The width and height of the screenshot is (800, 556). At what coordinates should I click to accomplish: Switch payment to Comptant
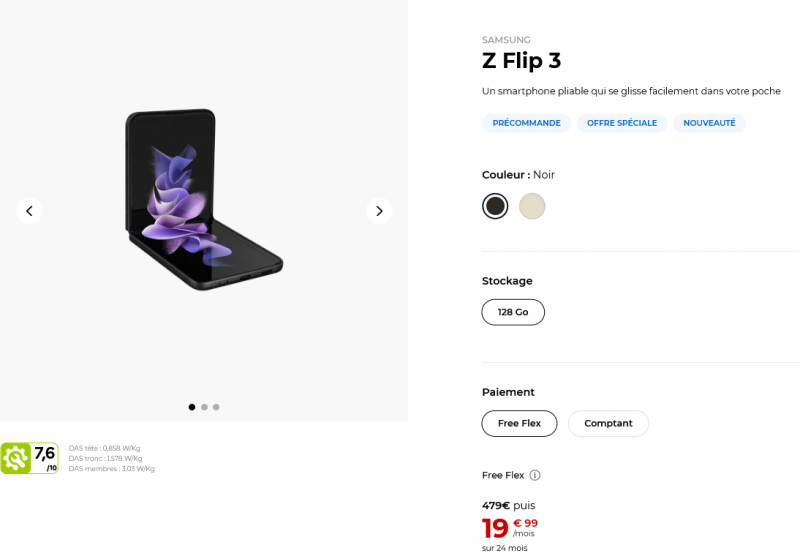point(608,423)
